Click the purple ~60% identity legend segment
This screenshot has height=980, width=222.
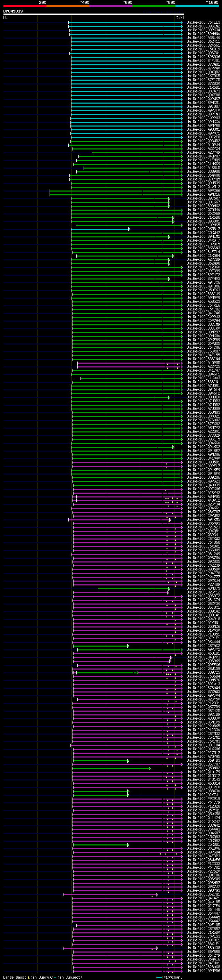tap(111, 6)
